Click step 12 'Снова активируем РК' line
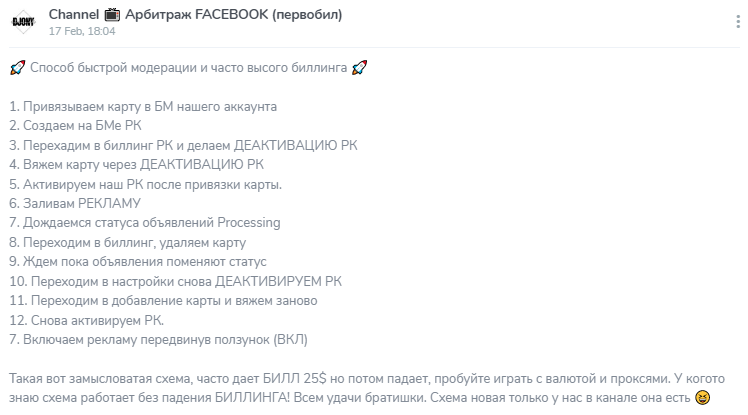Viewport: 748px width, 415px height. 86,320
